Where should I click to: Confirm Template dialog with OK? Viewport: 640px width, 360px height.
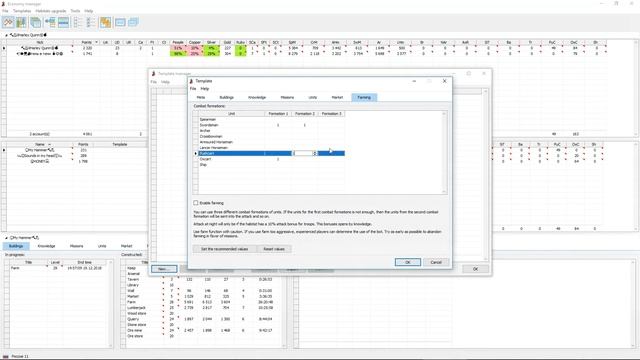click(x=408, y=262)
